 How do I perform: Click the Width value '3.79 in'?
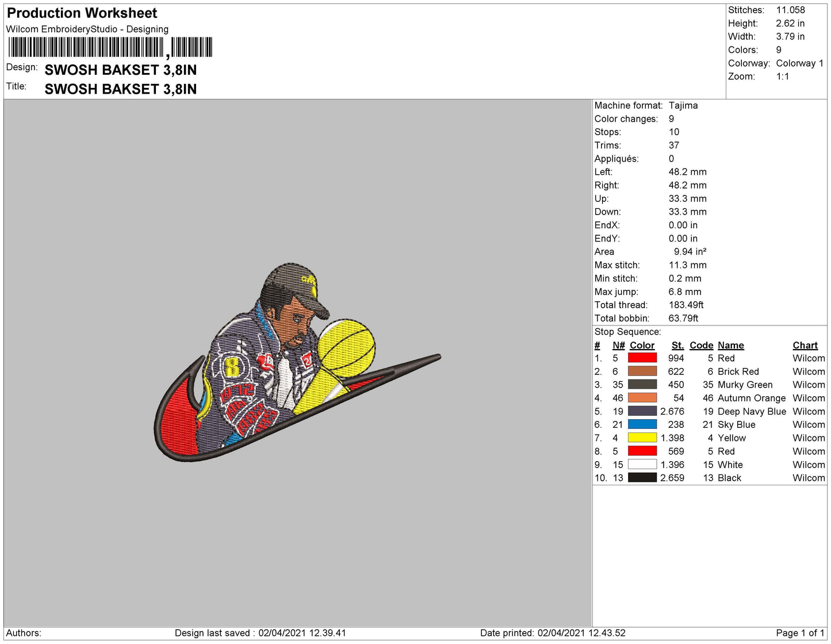coord(790,36)
